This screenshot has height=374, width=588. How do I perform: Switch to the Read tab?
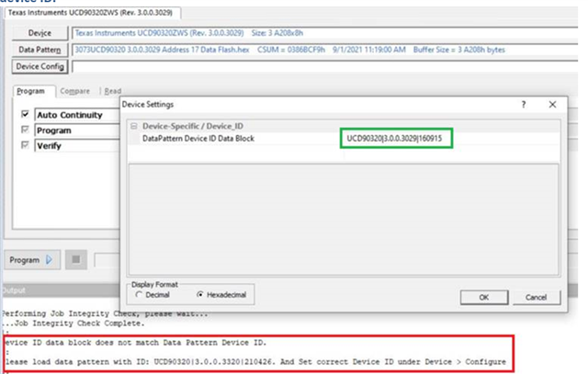pos(112,91)
